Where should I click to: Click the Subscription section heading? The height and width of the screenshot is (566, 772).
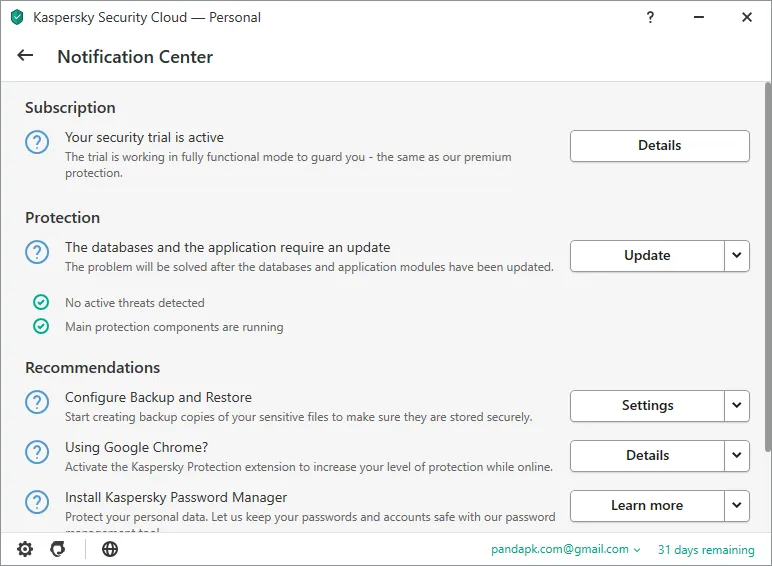70,108
